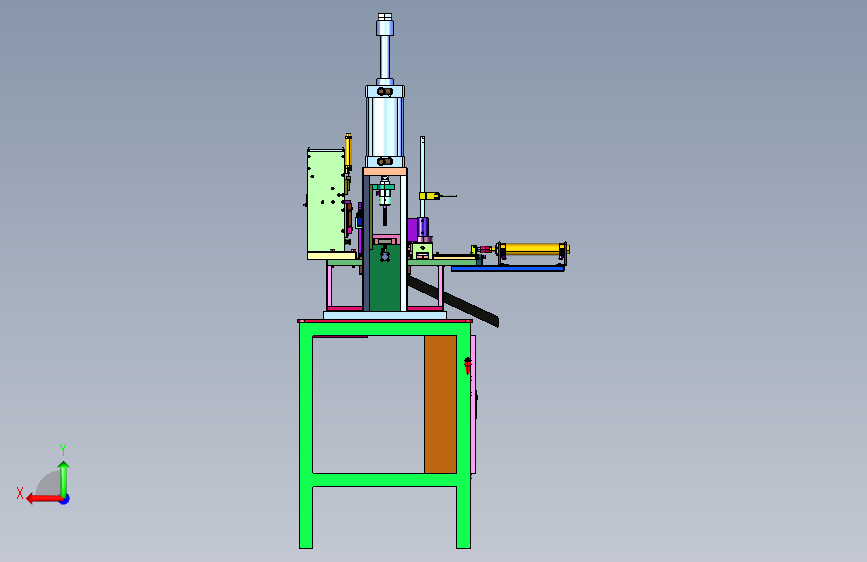The image size is (867, 562).
Task: Select the peach mounting plate under the cylinder
Action: (x=385, y=171)
